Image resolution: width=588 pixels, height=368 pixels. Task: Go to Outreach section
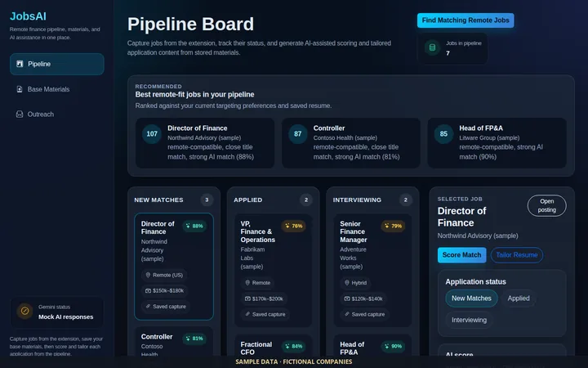click(56, 114)
